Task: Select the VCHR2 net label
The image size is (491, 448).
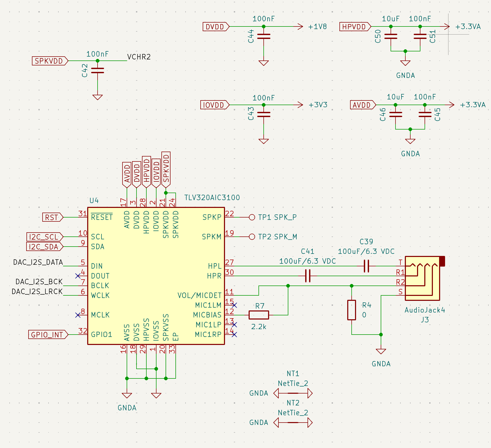Action: (x=139, y=57)
